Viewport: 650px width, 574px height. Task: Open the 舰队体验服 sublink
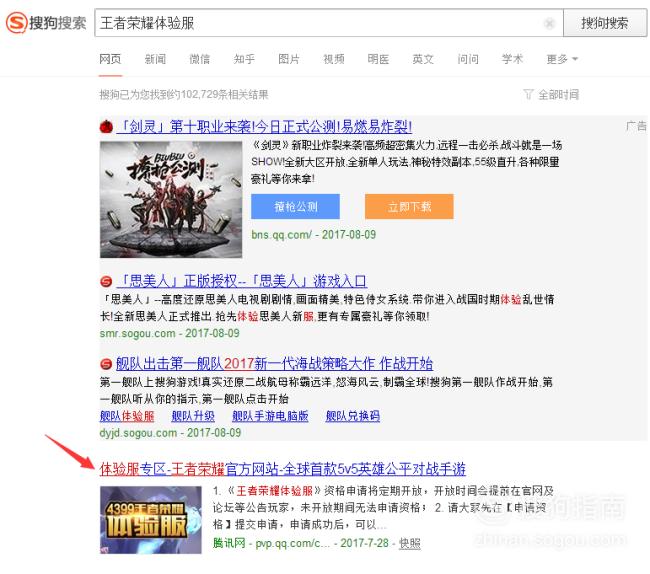127,416
